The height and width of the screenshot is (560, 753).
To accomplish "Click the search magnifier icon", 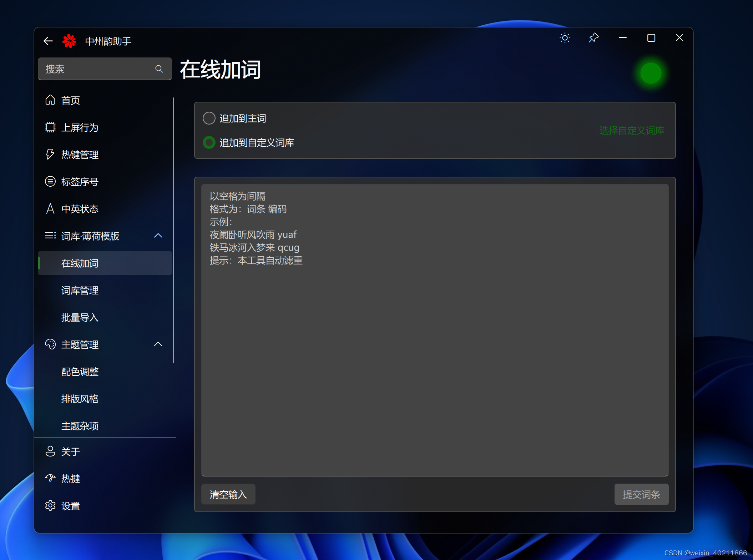I will [159, 69].
